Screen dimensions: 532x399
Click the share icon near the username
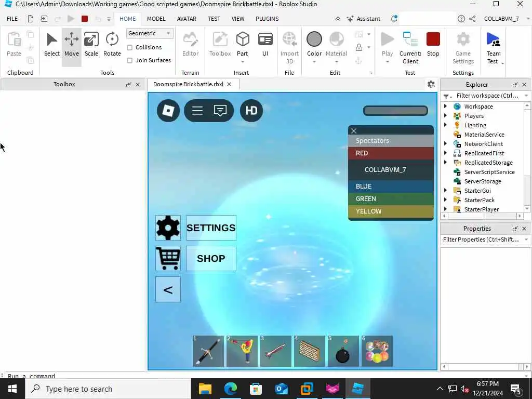click(x=472, y=19)
